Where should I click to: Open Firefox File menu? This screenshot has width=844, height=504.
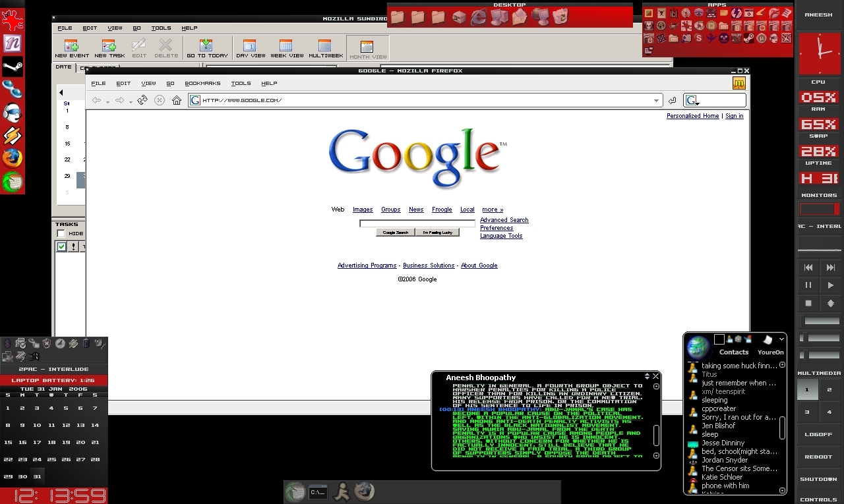coord(98,84)
